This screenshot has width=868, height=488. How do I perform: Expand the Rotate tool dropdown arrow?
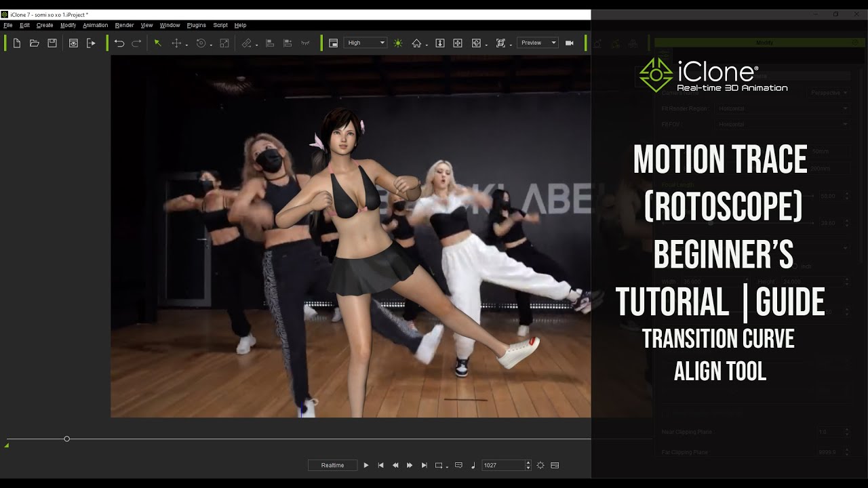(211, 45)
